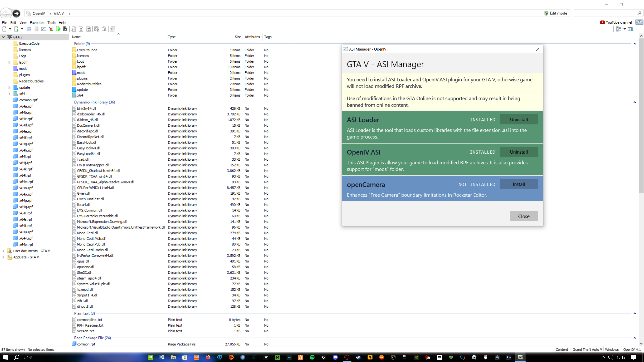The height and width of the screenshot is (362, 644).
Task: Expand the update folder in tree
Action: point(9,87)
